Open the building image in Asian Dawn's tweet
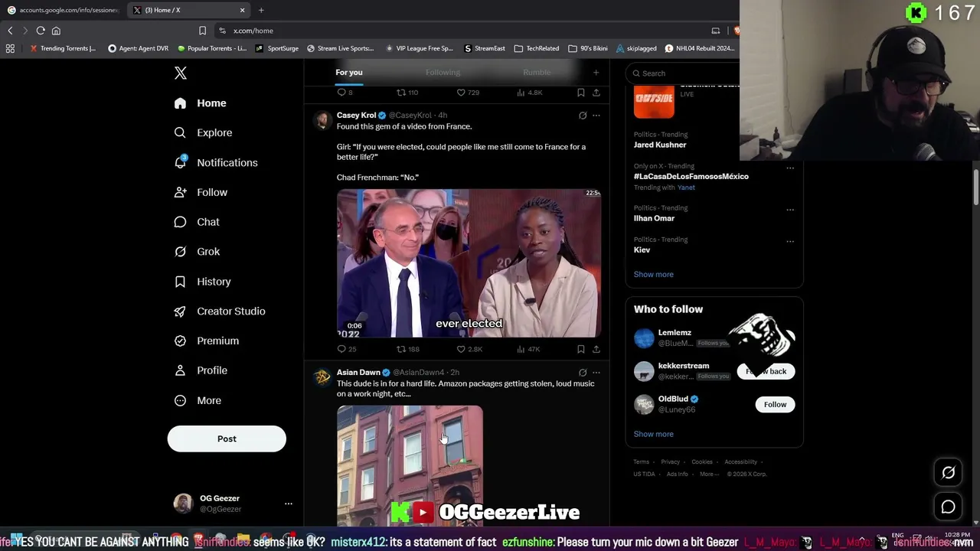 410,465
